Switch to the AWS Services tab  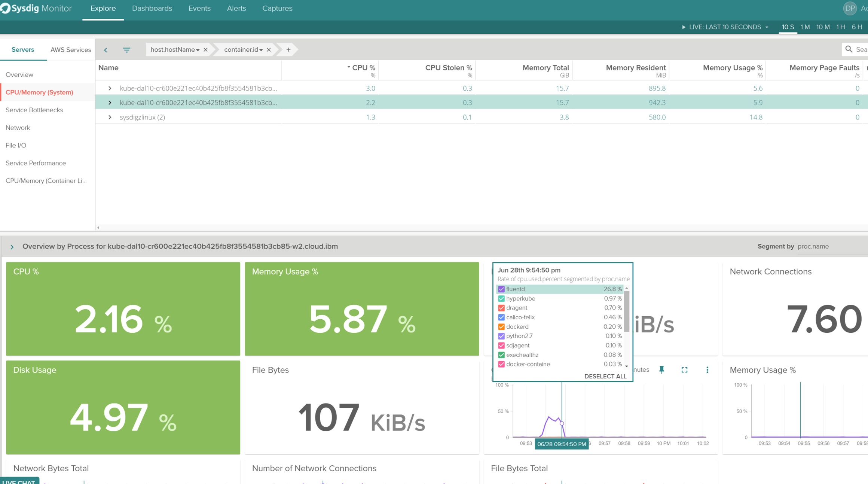click(x=71, y=50)
